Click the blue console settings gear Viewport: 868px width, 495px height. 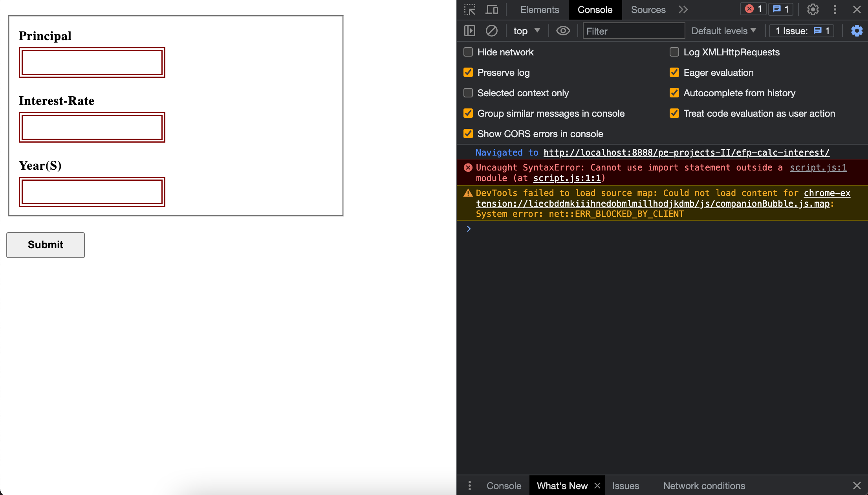857,31
